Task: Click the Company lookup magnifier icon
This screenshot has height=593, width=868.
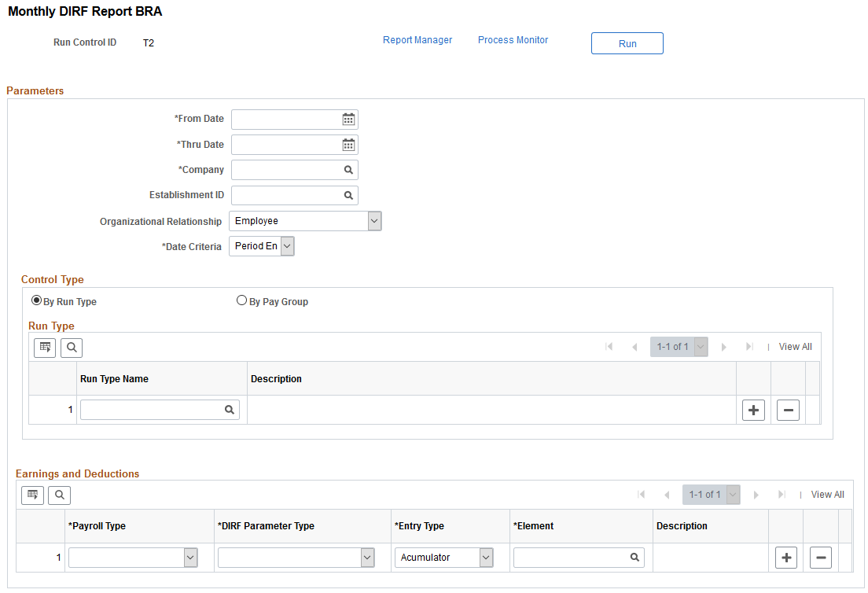Action: (x=348, y=170)
